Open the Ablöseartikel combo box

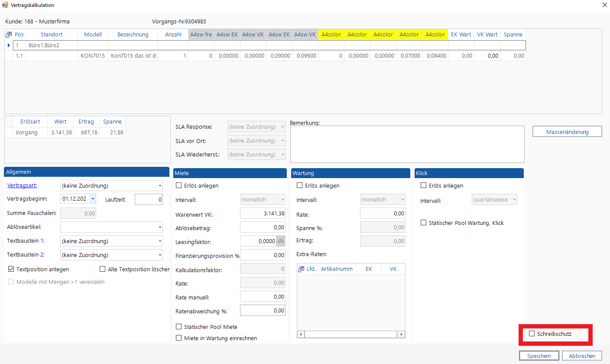(x=160, y=227)
